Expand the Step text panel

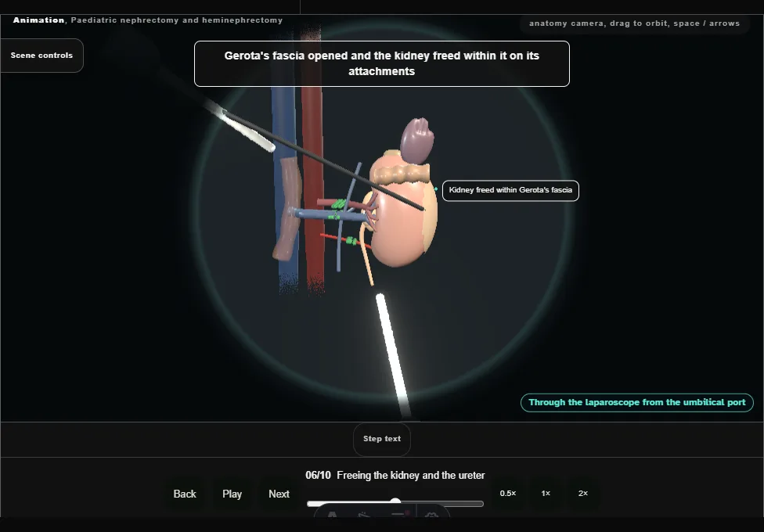(x=381, y=439)
